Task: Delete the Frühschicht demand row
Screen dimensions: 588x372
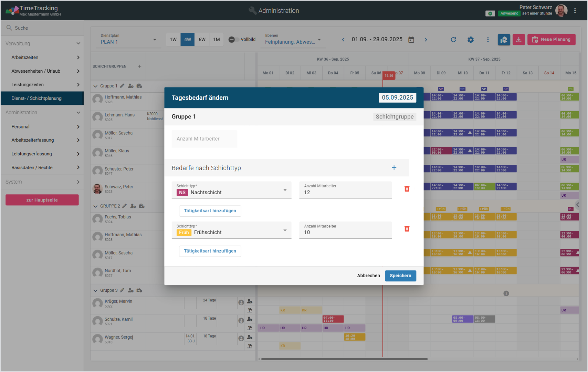Action: [x=407, y=229]
